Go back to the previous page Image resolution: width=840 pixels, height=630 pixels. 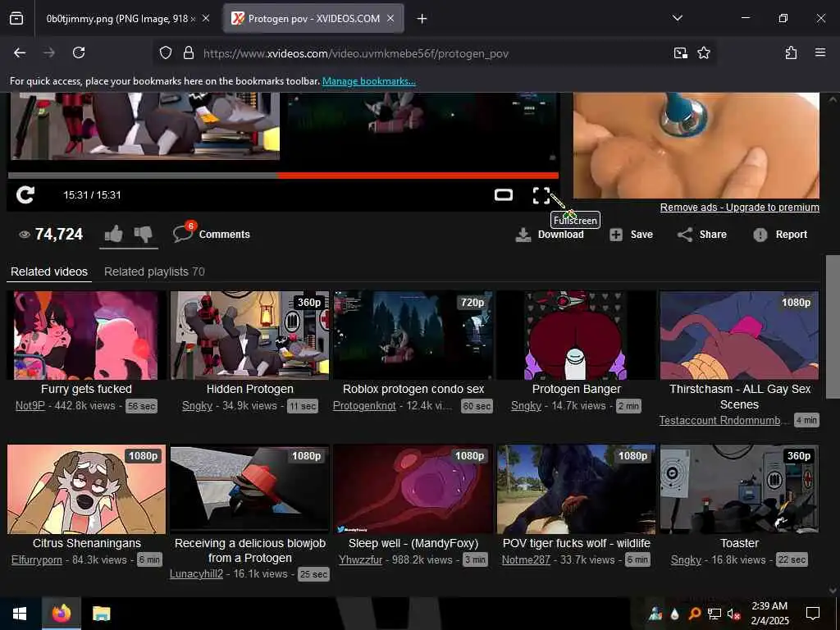point(20,52)
